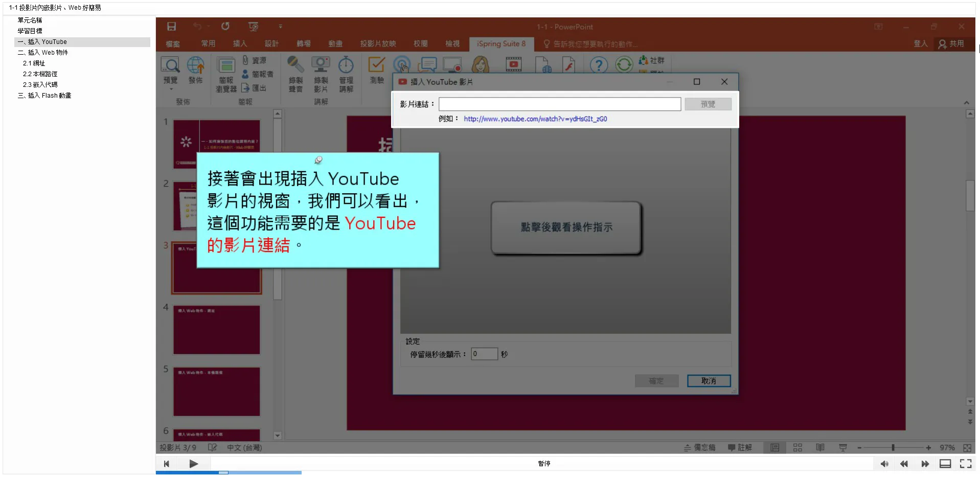
Task: Open the quick access toolbar customize dropdown
Action: pos(280,27)
